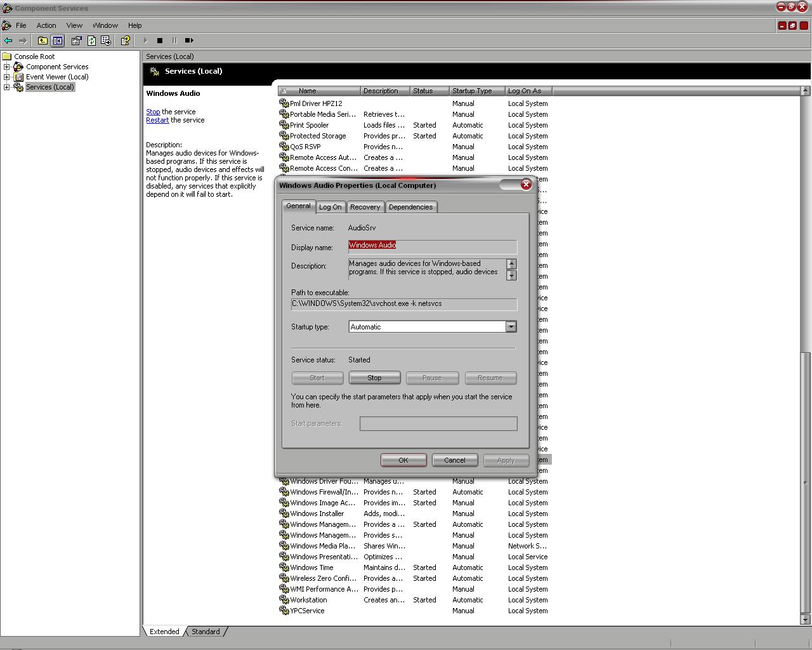Viewport: 812px width, 650px height.
Task: Click the Stop the service link
Action: 153,112
